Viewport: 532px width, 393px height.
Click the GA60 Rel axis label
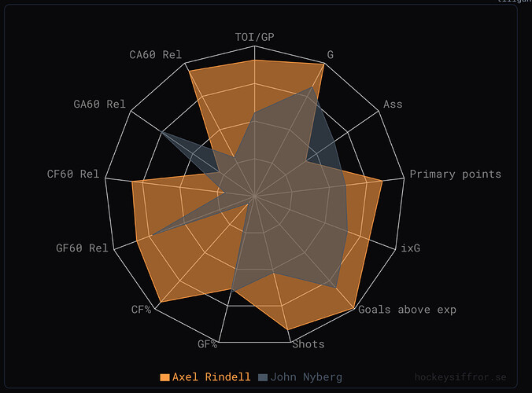[99, 105]
